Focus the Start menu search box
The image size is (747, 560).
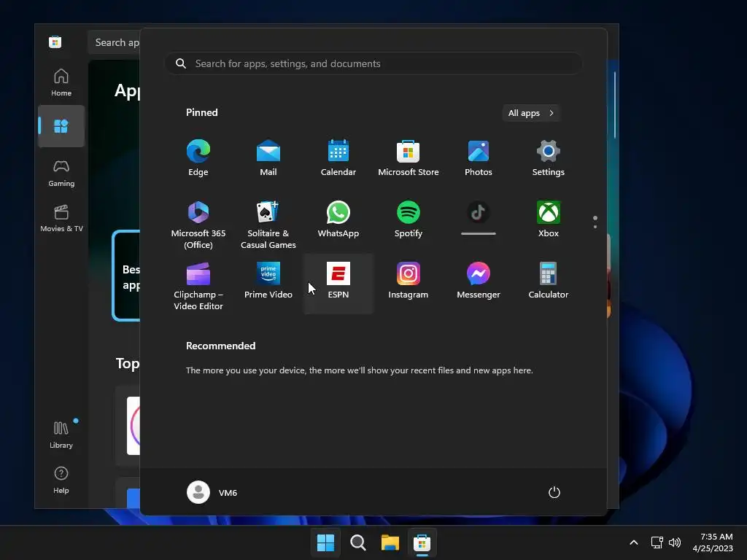(373, 64)
